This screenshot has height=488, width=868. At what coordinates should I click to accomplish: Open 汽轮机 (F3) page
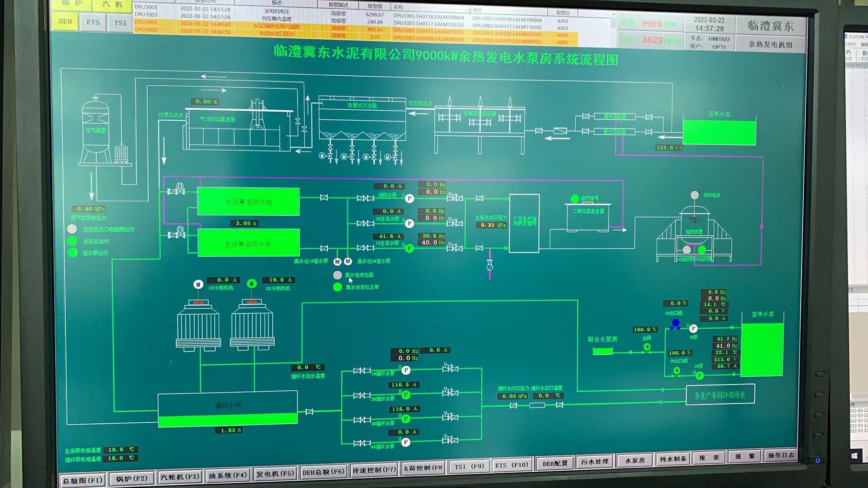(180, 476)
